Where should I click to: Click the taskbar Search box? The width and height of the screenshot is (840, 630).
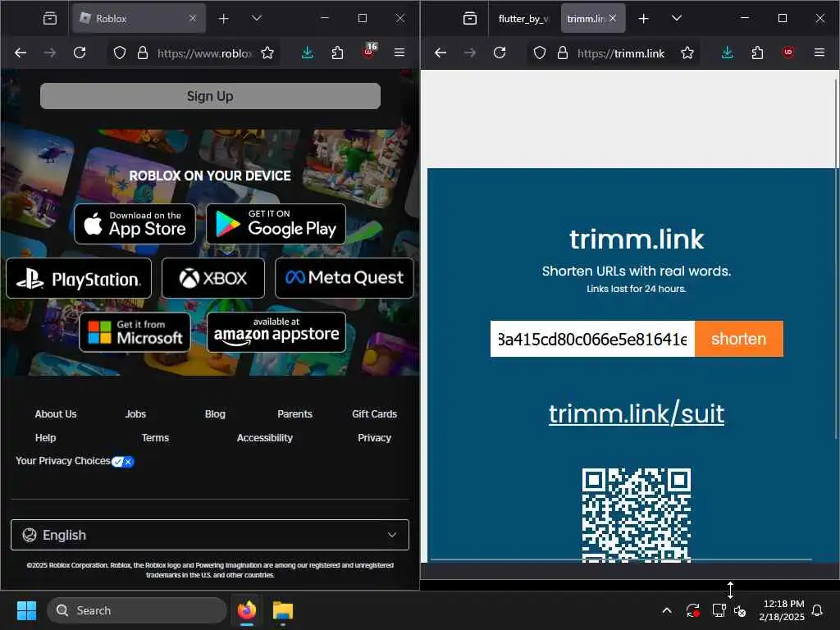click(137, 610)
